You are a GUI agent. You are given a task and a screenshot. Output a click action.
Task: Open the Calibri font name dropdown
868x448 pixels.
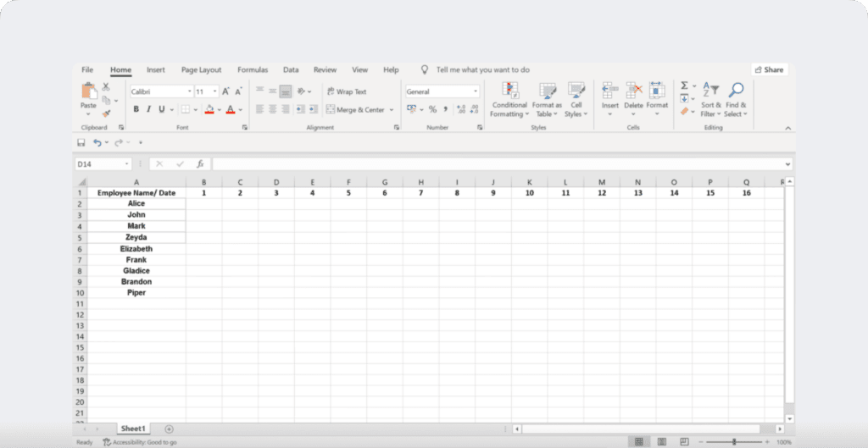(161, 91)
